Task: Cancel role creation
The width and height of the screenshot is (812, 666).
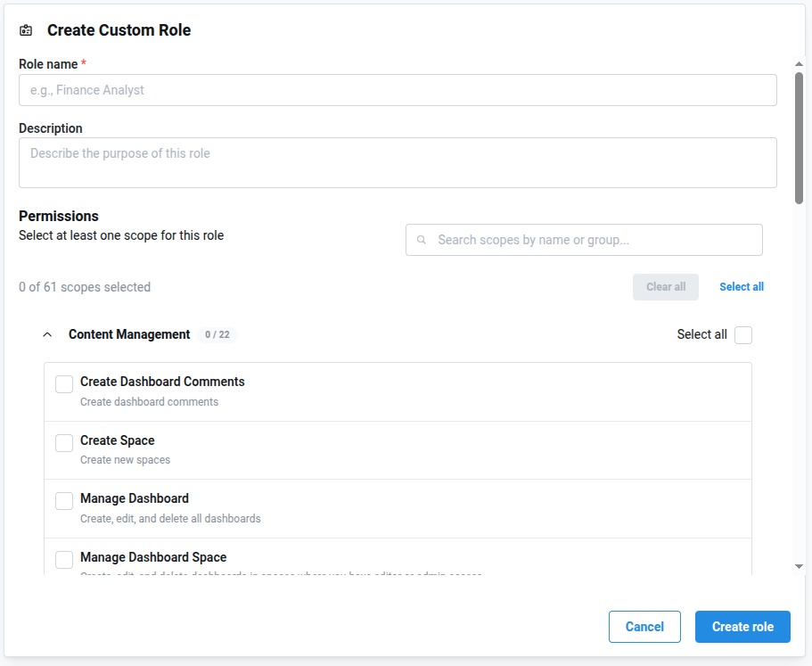Action: [x=644, y=626]
